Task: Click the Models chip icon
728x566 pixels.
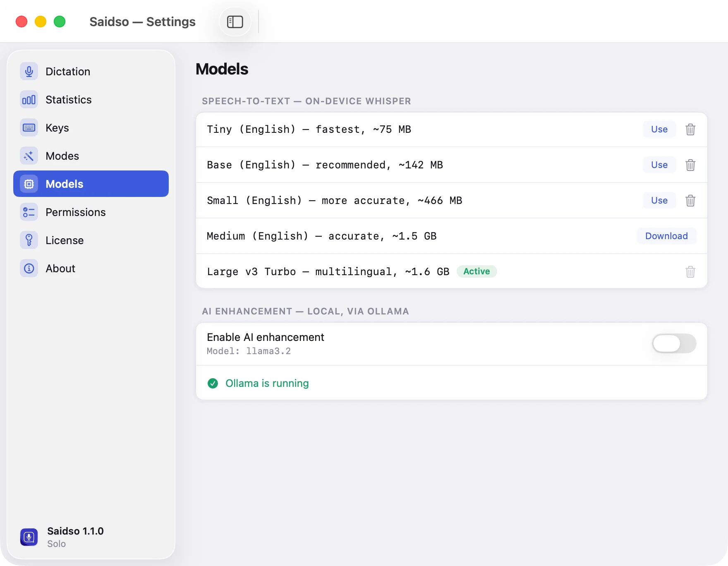Action: (29, 184)
